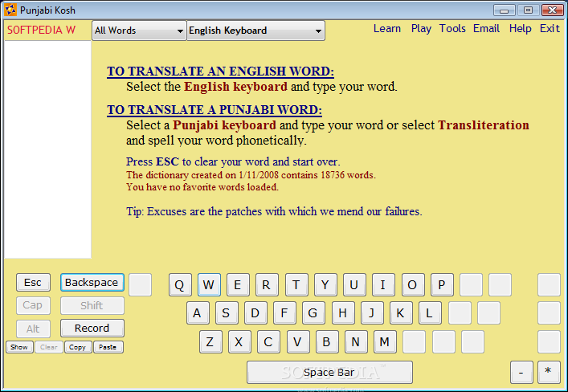Viewport: 568px width, 392px height.
Task: Click the S key
Action: [x=227, y=313]
